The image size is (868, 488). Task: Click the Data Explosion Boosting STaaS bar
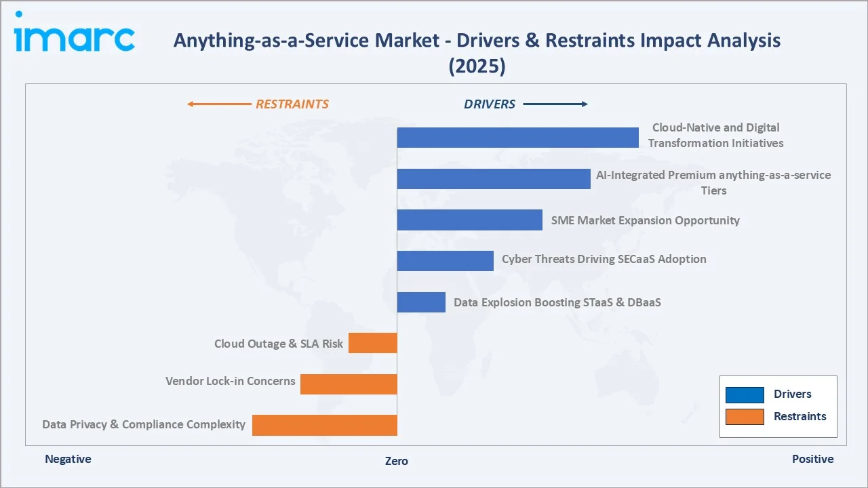point(421,302)
